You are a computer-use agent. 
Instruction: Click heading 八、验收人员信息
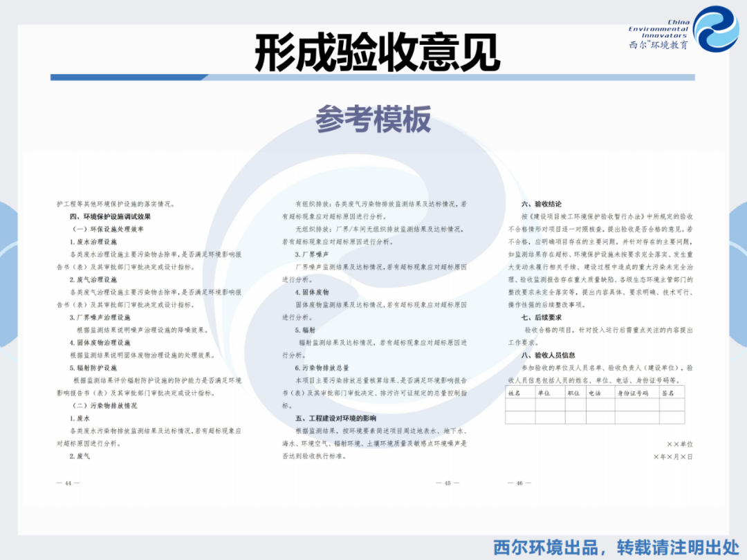pos(548,355)
